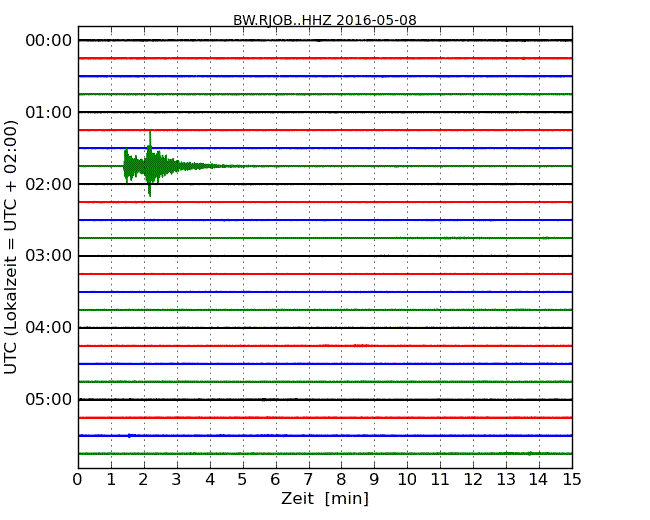Click the x-axis tick label 7
650x520 pixels.
pyautogui.click(x=308, y=480)
